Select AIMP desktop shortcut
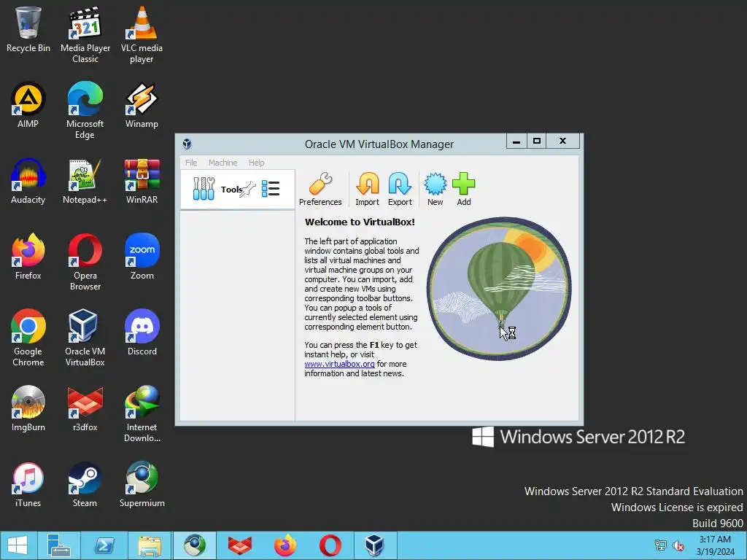 [x=28, y=105]
